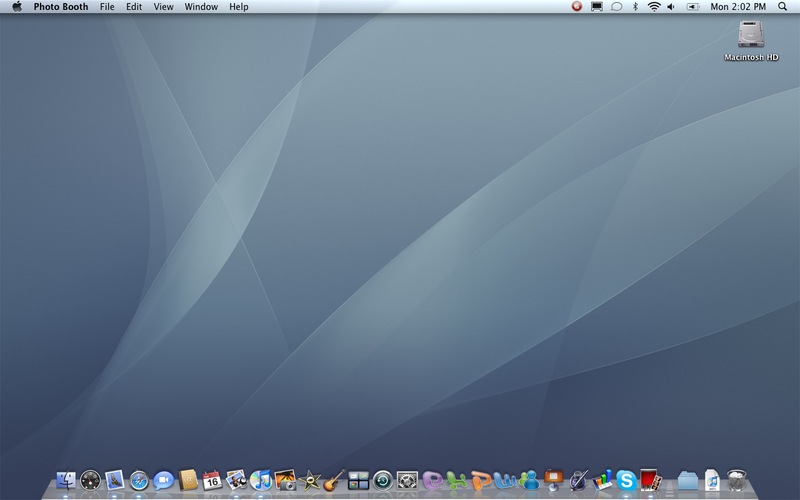Launch Microsoft Entourage from the Dock
The width and height of the screenshot is (800, 500).
click(432, 480)
